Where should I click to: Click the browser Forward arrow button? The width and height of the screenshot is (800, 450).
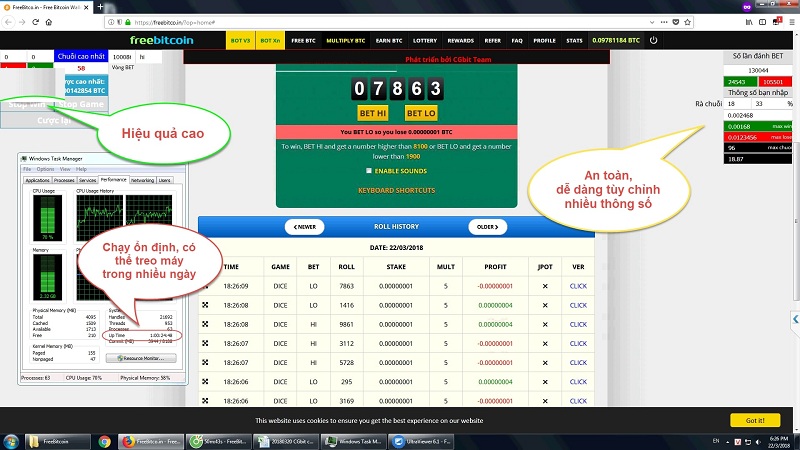point(22,22)
